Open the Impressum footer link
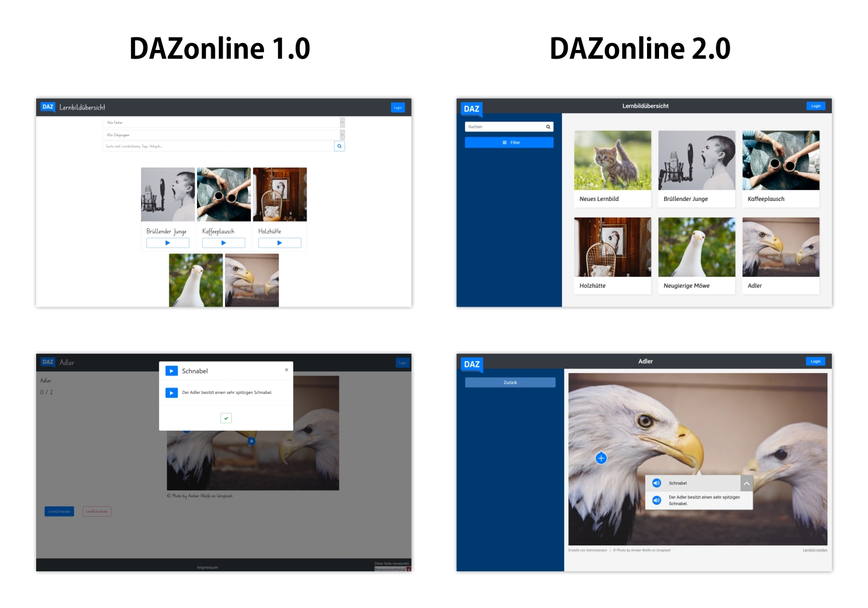 pyautogui.click(x=207, y=567)
